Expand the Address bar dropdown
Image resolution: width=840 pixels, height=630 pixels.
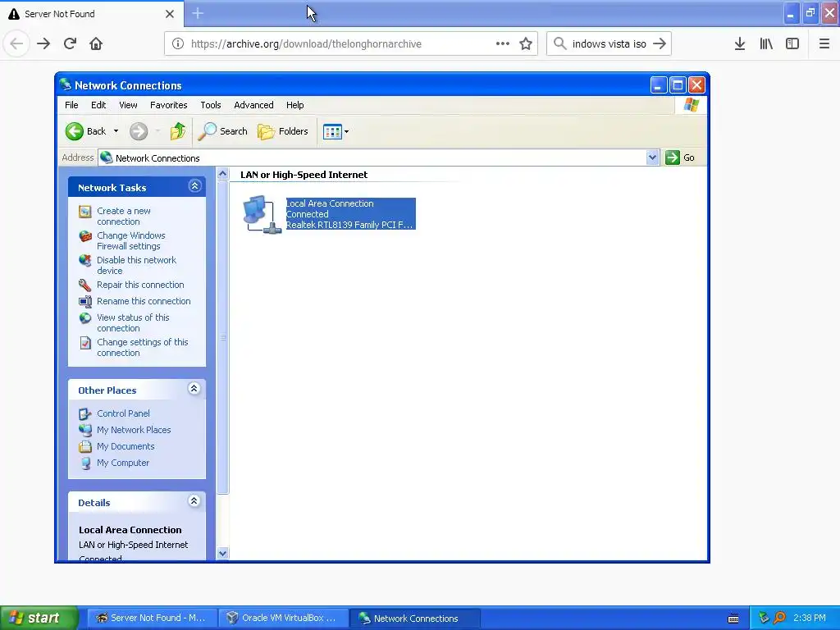click(652, 157)
